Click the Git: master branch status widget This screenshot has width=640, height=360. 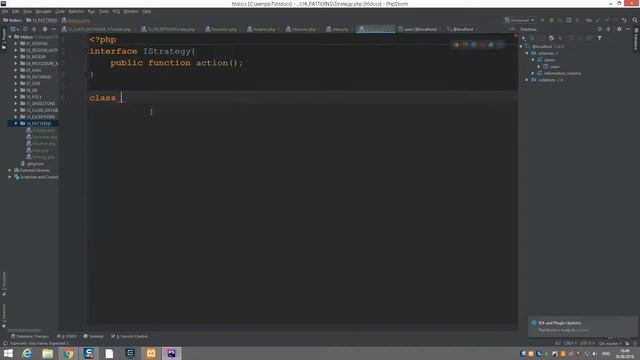coord(609,343)
